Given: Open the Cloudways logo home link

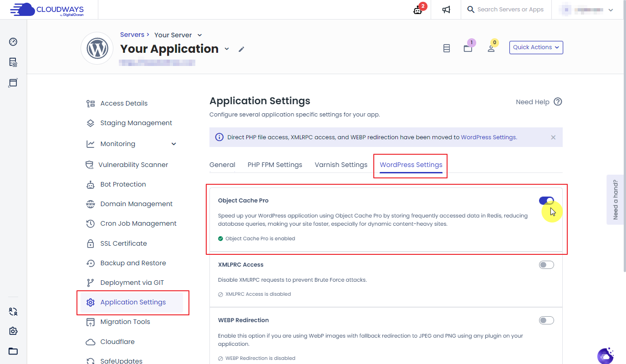Looking at the screenshot, I should (x=47, y=10).
